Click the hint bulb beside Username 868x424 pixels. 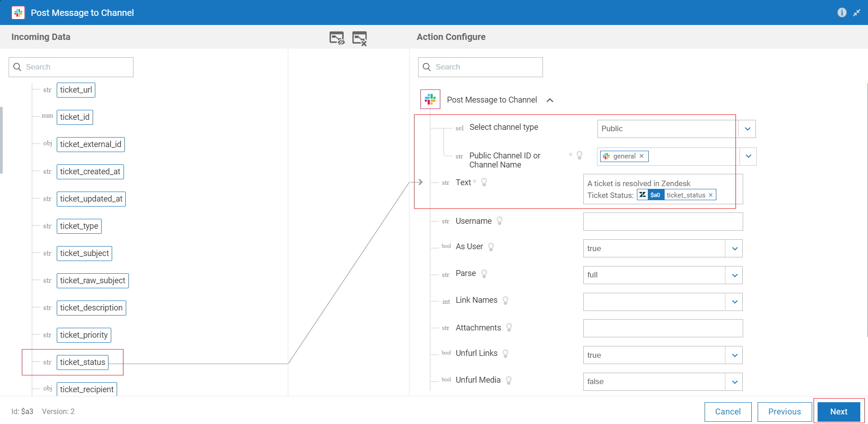(500, 221)
